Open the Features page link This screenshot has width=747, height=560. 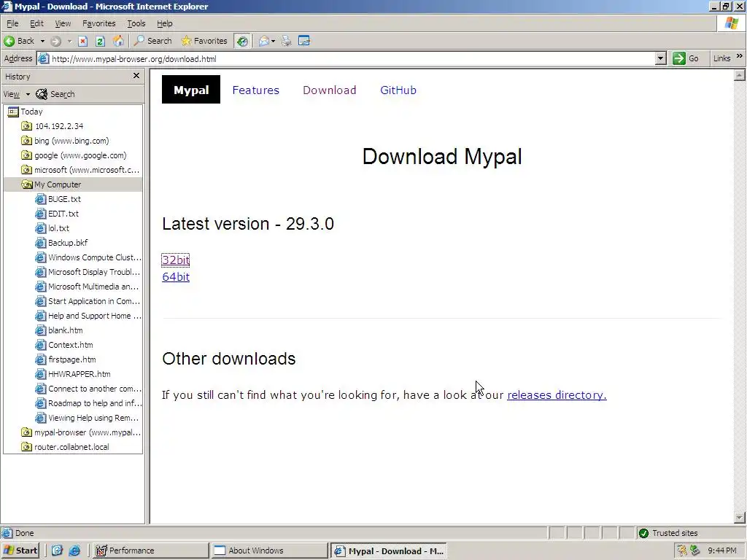(x=256, y=90)
